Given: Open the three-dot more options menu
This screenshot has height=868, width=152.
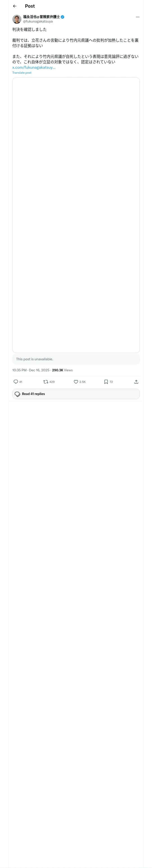Looking at the screenshot, I should pyautogui.click(x=138, y=17).
